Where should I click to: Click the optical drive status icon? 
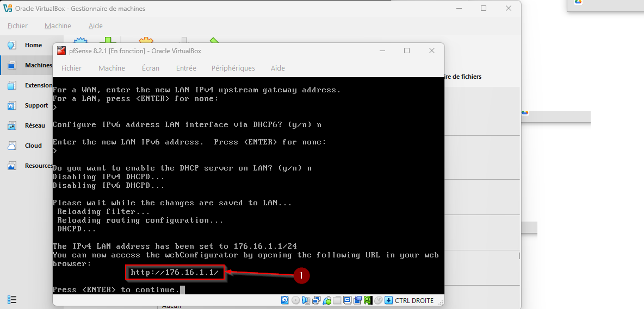[295, 300]
